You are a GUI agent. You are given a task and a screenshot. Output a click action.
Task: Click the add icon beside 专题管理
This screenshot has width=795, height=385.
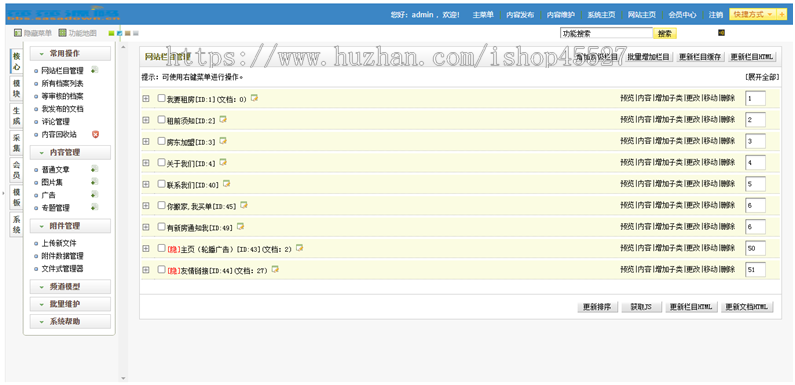[94, 207]
